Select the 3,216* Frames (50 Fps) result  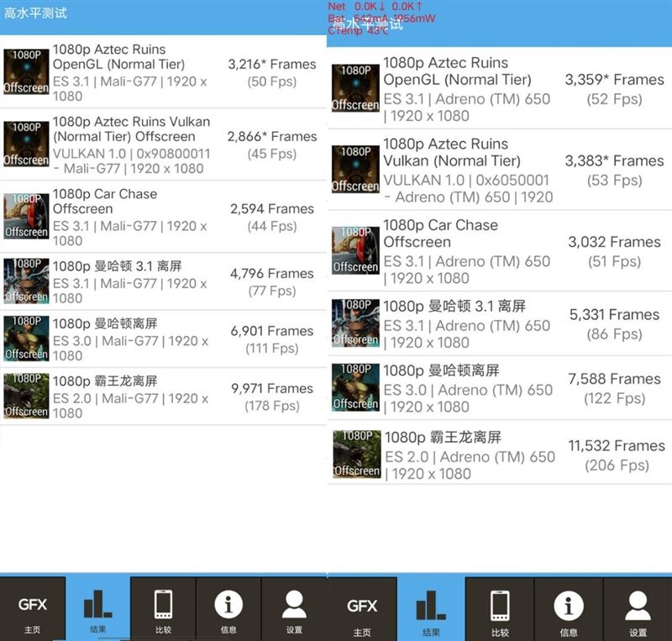pyautogui.click(x=272, y=72)
